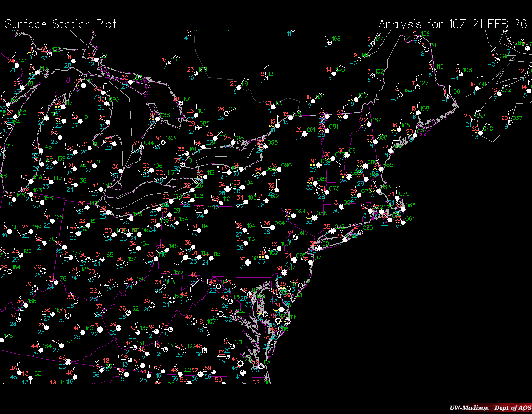The image size is (532, 414).
Task: Click station marker labeled 20 and 037
Action: click(511, 122)
